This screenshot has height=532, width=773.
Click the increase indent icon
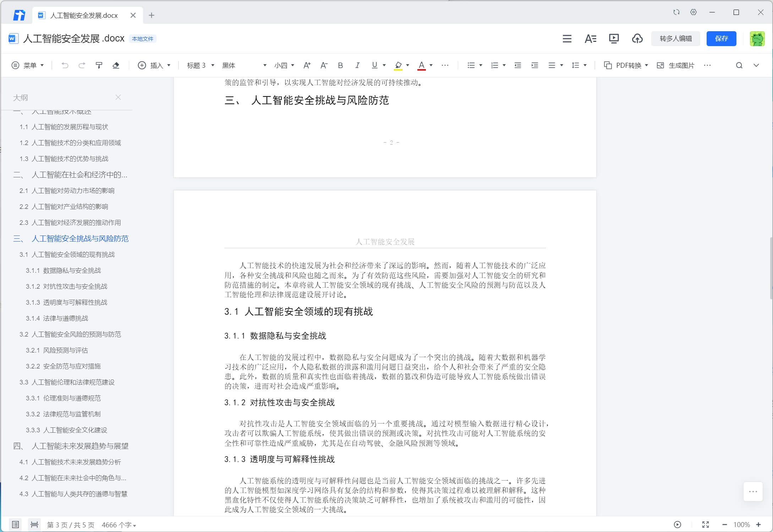click(534, 65)
